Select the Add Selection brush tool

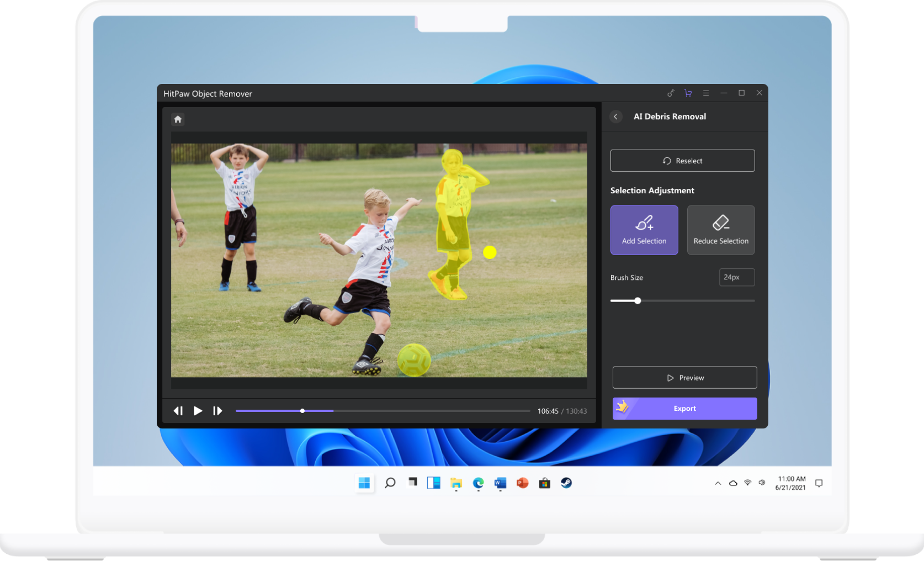pos(644,230)
